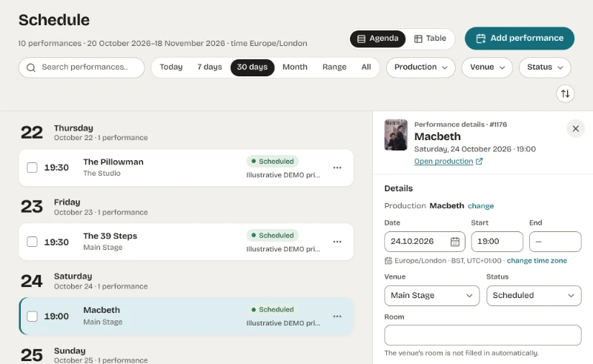The height and width of the screenshot is (364, 593).
Task: Open the more options for Macbeth row
Action: click(337, 317)
